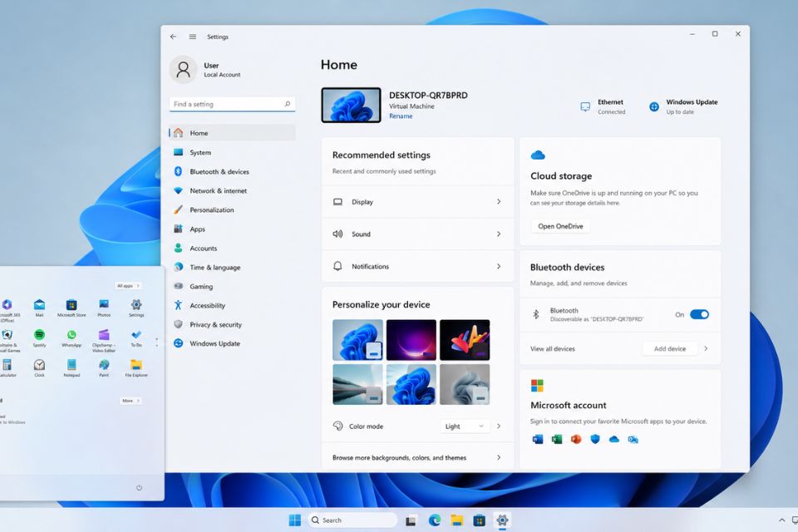The width and height of the screenshot is (798, 532).
Task: Open Gaming settings category
Action: point(232,286)
